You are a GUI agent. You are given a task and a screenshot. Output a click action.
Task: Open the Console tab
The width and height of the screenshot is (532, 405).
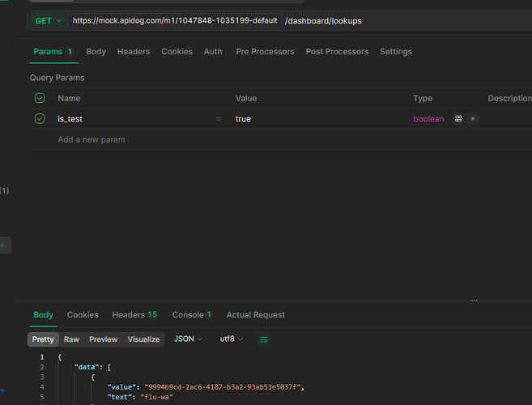tap(192, 315)
